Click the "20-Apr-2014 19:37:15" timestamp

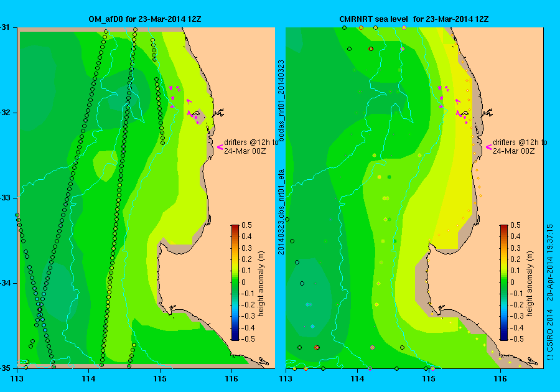coord(550,263)
